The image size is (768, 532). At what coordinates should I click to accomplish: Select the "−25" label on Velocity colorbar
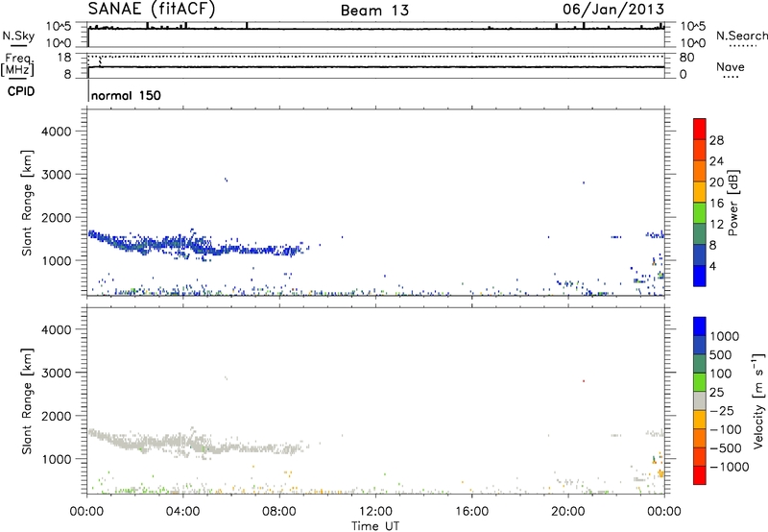pos(722,411)
